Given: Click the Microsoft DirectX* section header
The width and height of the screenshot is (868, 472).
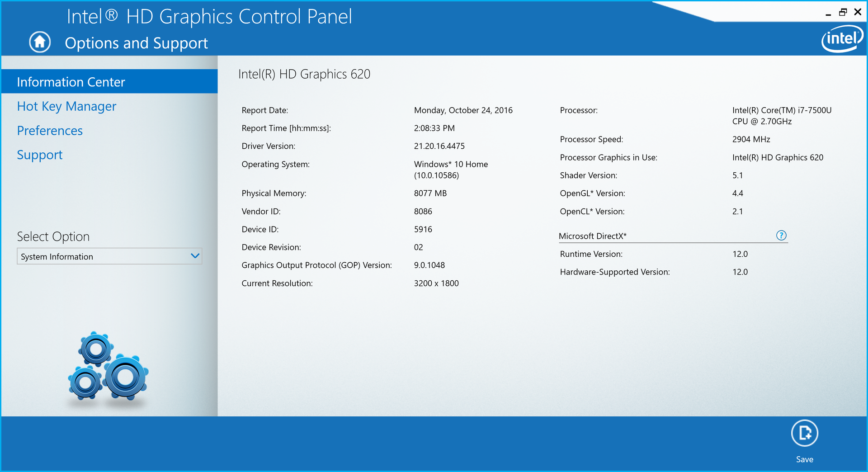Looking at the screenshot, I should tap(593, 236).
